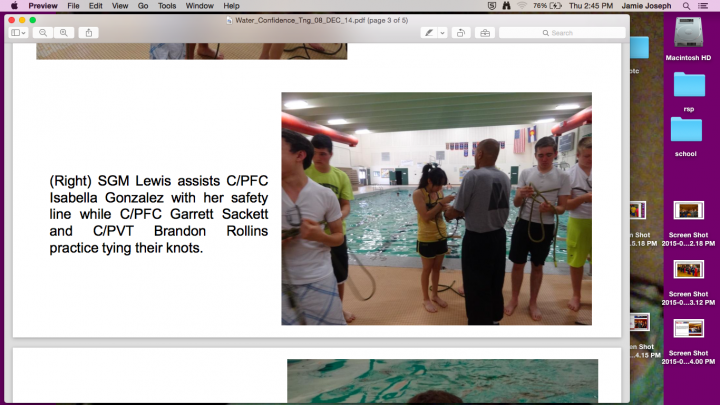720x405 pixels.
Task: Expand the highlight color dropdown arrow
Action: (442, 33)
